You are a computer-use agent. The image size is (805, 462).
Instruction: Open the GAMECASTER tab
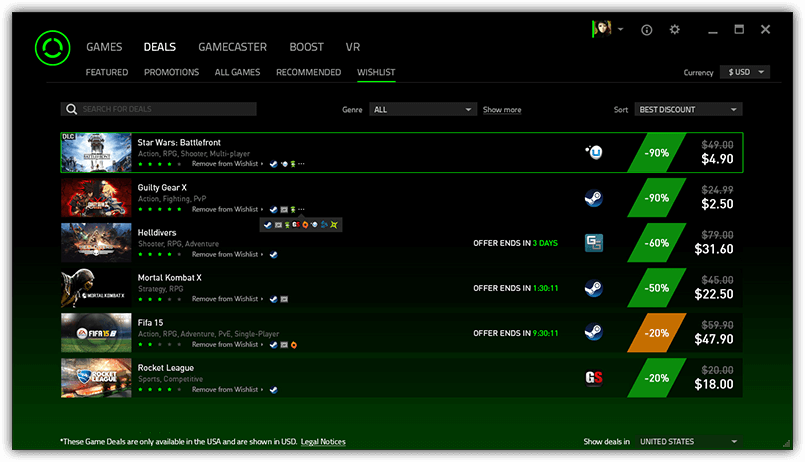pyautogui.click(x=233, y=47)
